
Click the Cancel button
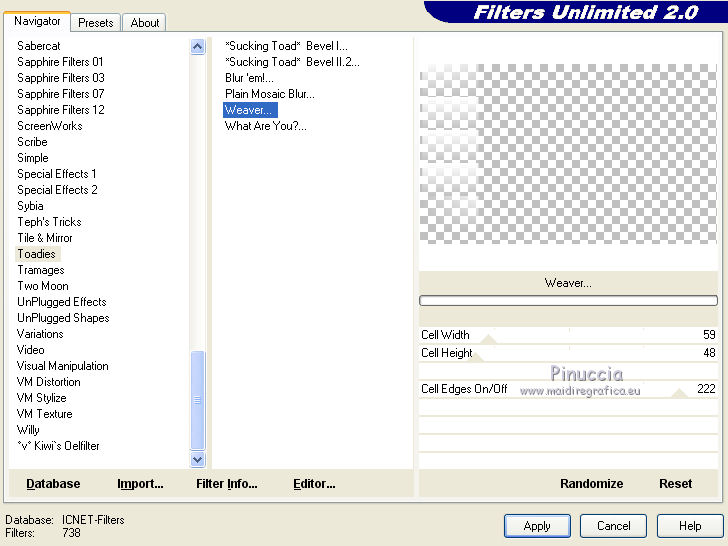(x=613, y=526)
